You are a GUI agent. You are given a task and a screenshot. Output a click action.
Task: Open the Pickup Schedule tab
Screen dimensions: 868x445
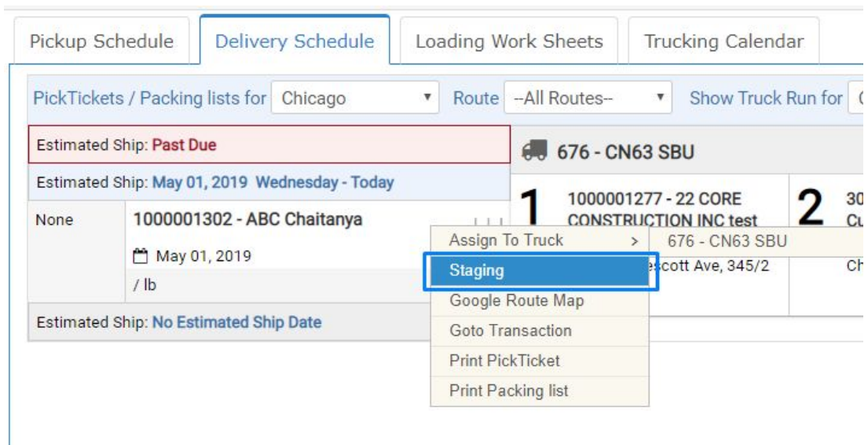click(101, 42)
